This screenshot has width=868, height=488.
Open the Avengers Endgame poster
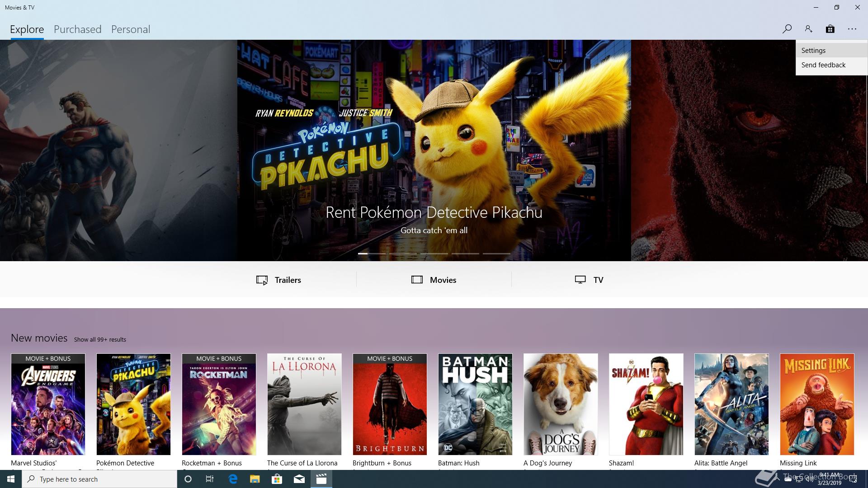click(x=48, y=404)
